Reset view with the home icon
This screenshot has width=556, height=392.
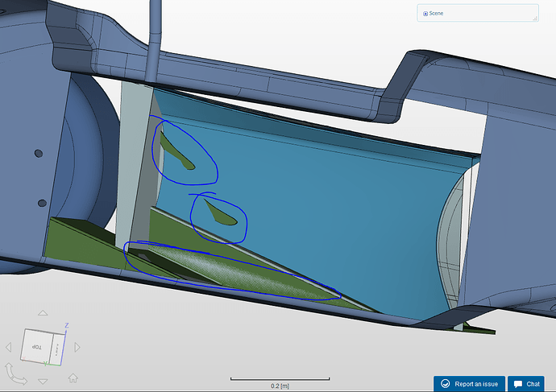pos(73,377)
